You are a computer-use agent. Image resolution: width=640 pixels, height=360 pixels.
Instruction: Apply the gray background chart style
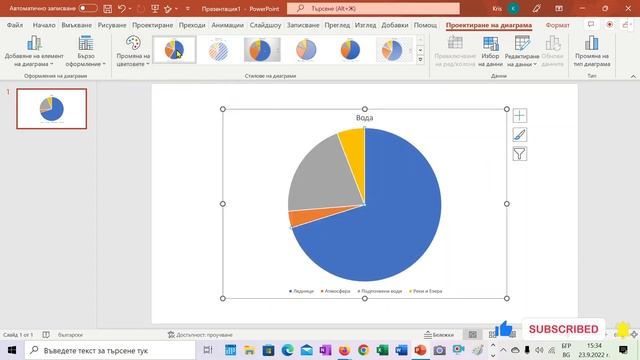(262, 50)
